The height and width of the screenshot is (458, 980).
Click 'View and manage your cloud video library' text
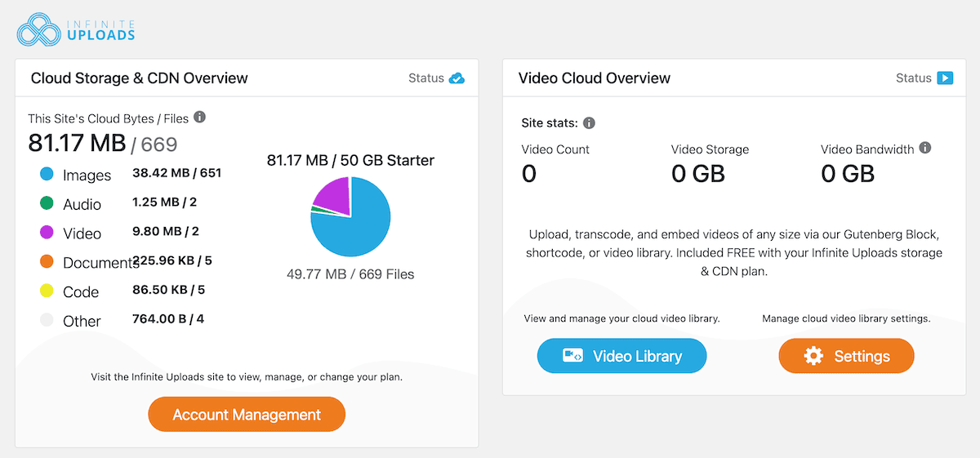pyautogui.click(x=621, y=318)
